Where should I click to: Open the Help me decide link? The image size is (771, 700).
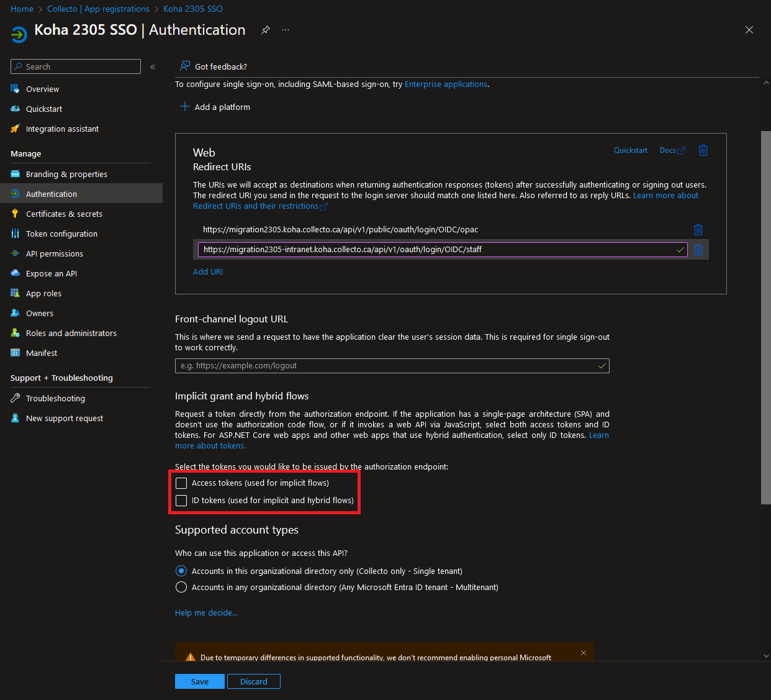click(x=206, y=613)
